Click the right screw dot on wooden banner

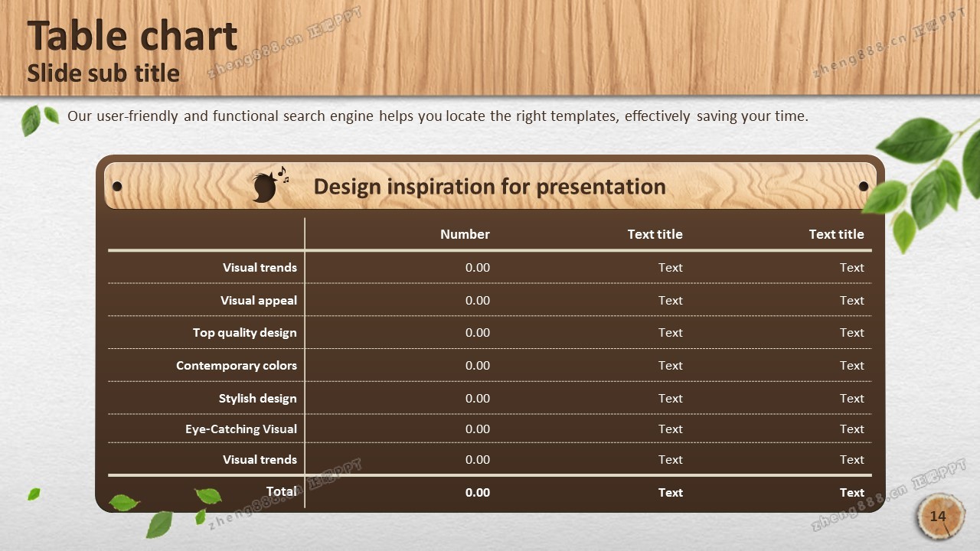click(x=864, y=187)
